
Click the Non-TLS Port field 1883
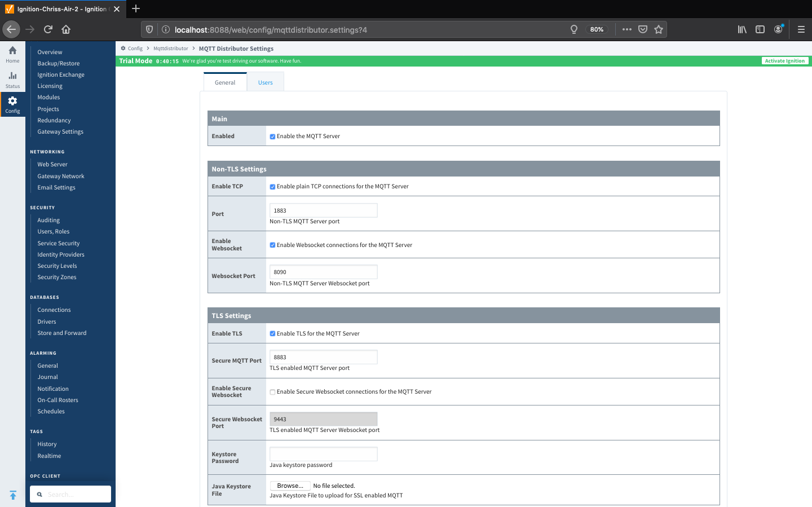pyautogui.click(x=323, y=210)
